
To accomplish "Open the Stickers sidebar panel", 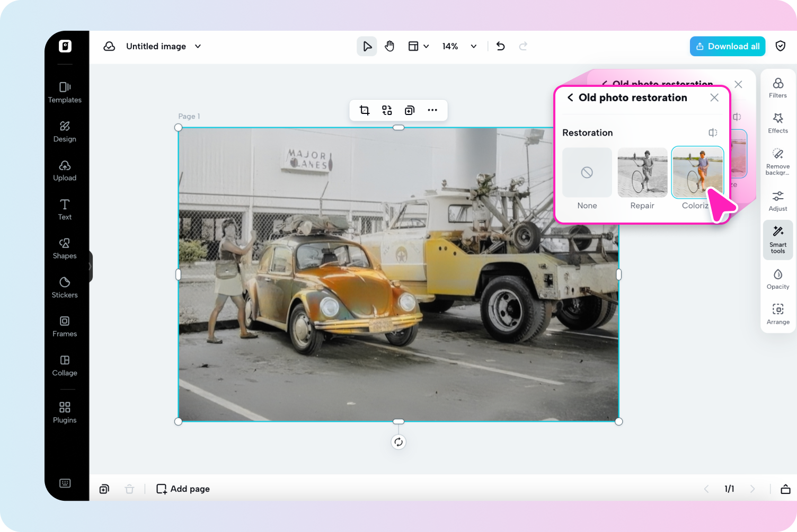I will 65,287.
